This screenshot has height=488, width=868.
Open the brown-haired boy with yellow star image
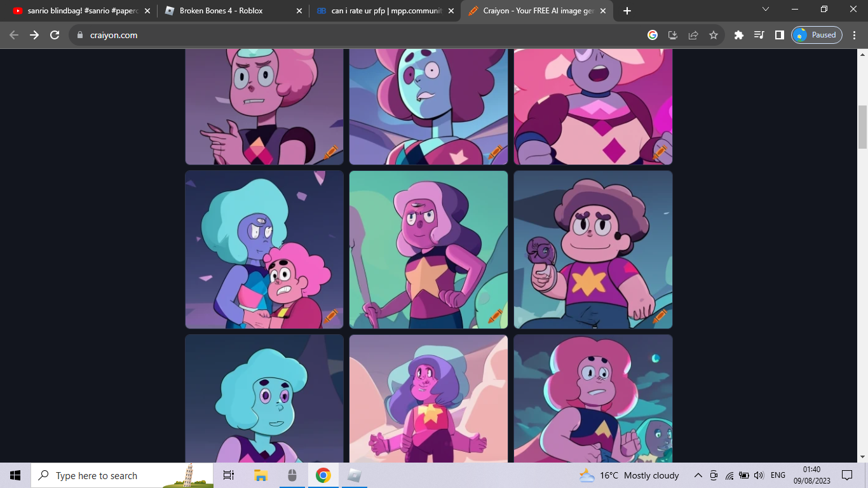(593, 250)
